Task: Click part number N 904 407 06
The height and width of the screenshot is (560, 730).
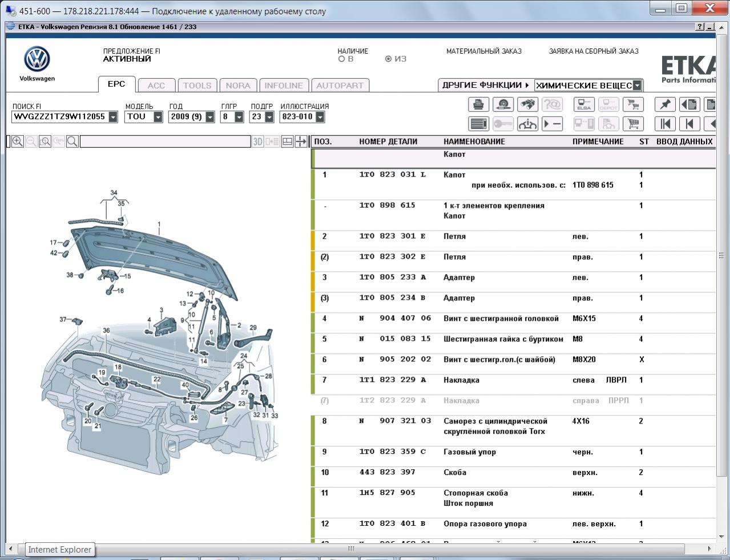Action: click(x=395, y=319)
